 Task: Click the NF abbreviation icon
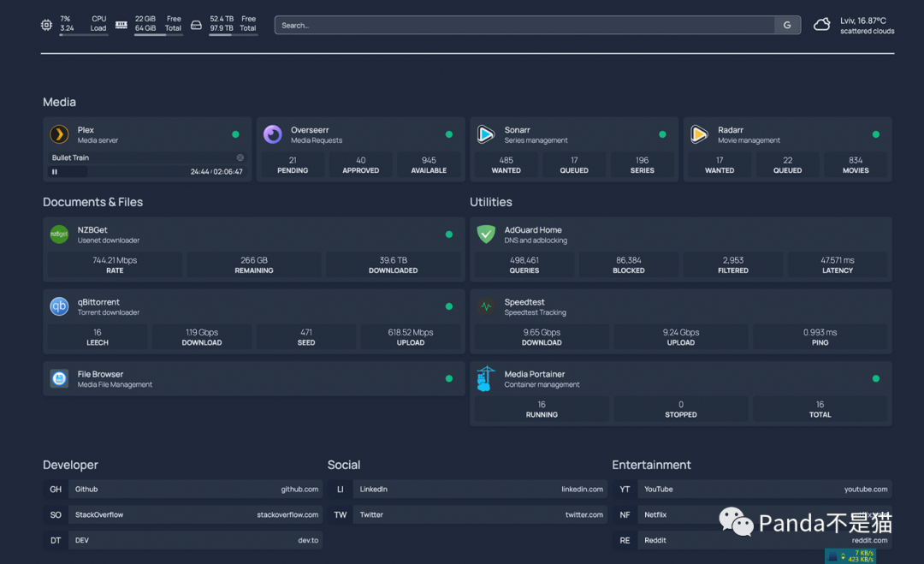point(625,514)
